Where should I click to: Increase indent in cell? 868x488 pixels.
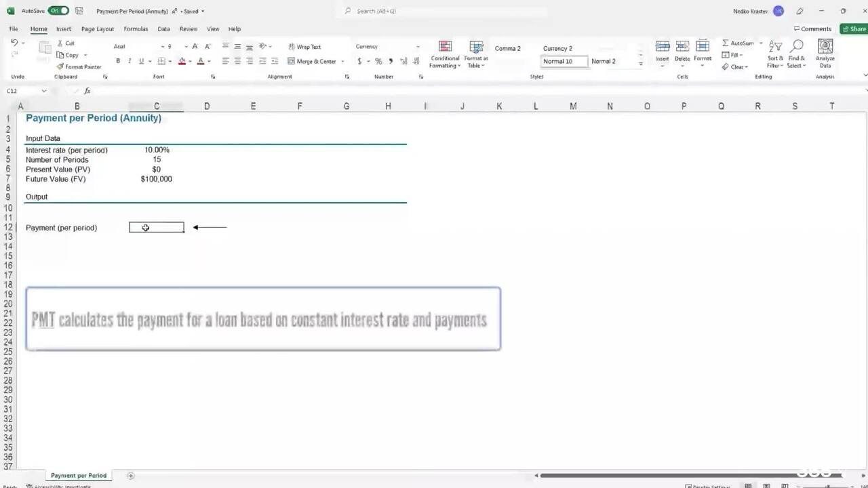point(274,61)
